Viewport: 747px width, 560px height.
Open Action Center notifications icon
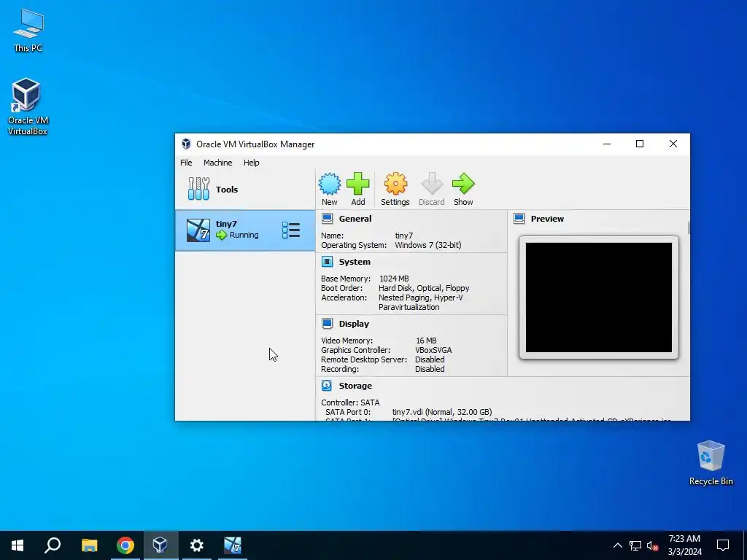coord(723,545)
